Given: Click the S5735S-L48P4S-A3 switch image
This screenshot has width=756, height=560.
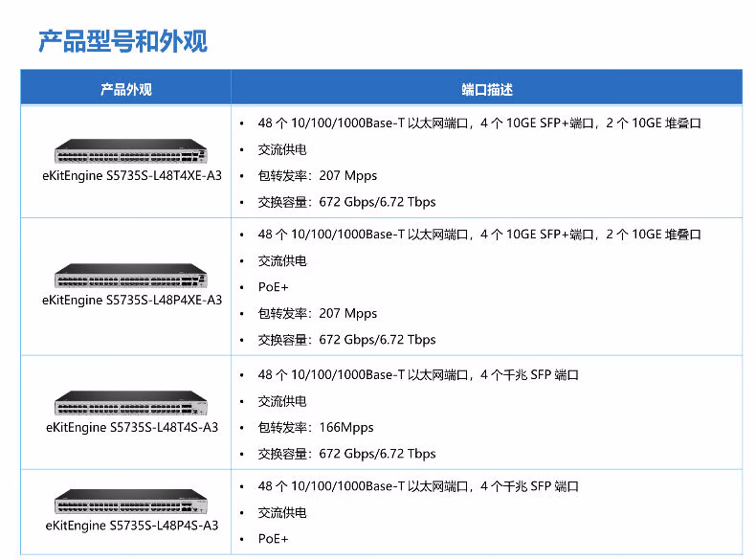Looking at the screenshot, I should (x=131, y=503).
